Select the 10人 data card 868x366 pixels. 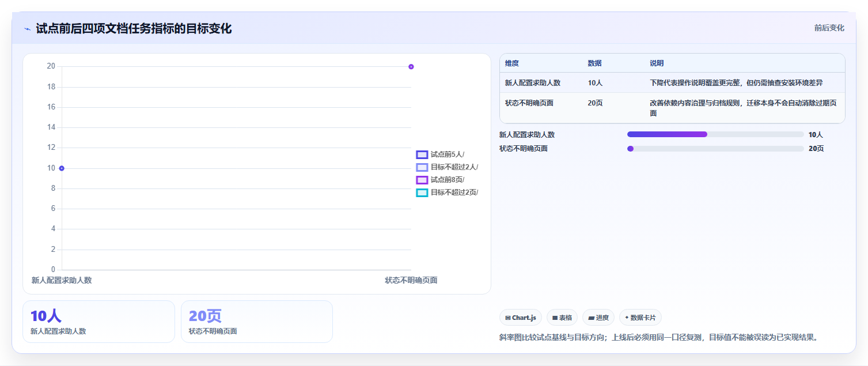98,322
